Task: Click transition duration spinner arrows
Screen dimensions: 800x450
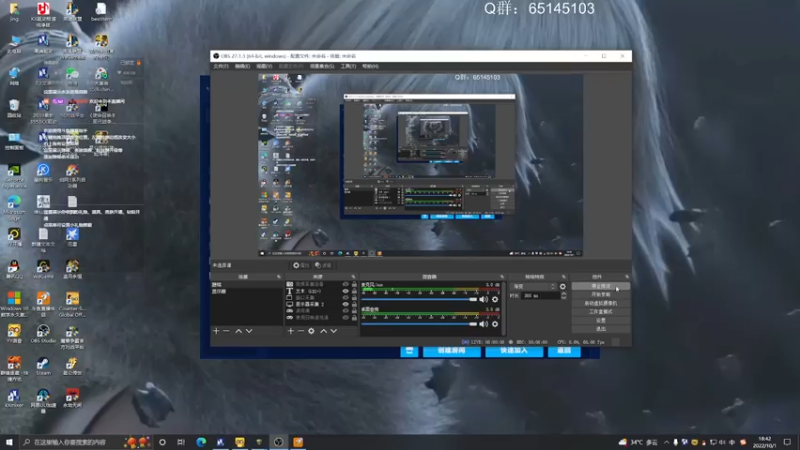Action: [564, 296]
